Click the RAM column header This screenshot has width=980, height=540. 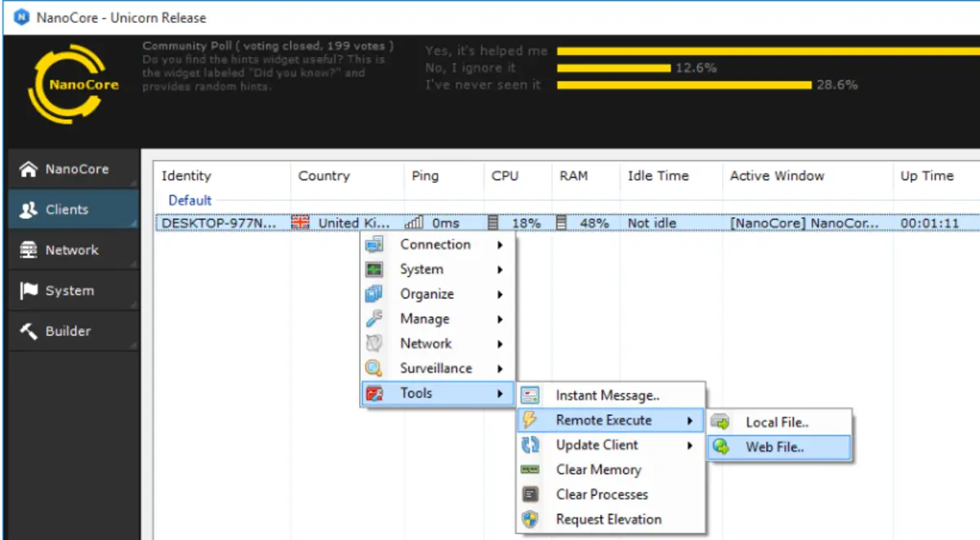586,176
